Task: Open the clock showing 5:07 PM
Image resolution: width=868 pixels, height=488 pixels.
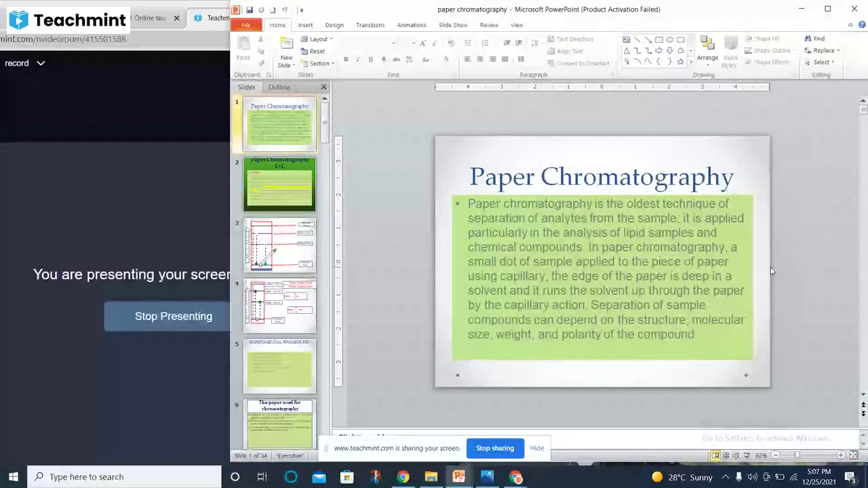Action: click(x=818, y=477)
